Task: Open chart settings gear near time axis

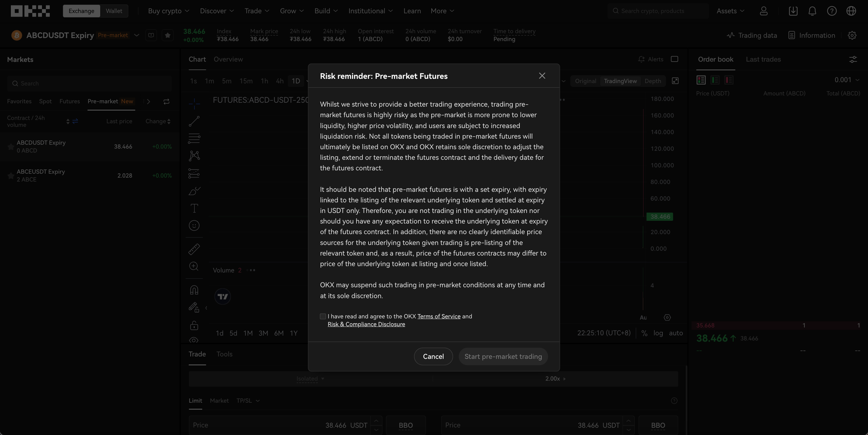Action: coord(667,318)
